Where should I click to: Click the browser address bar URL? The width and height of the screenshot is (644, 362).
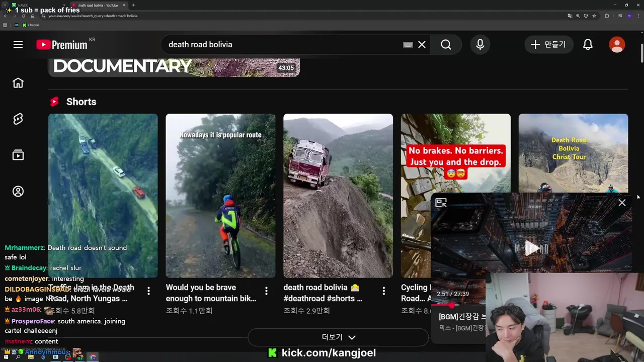click(x=93, y=16)
